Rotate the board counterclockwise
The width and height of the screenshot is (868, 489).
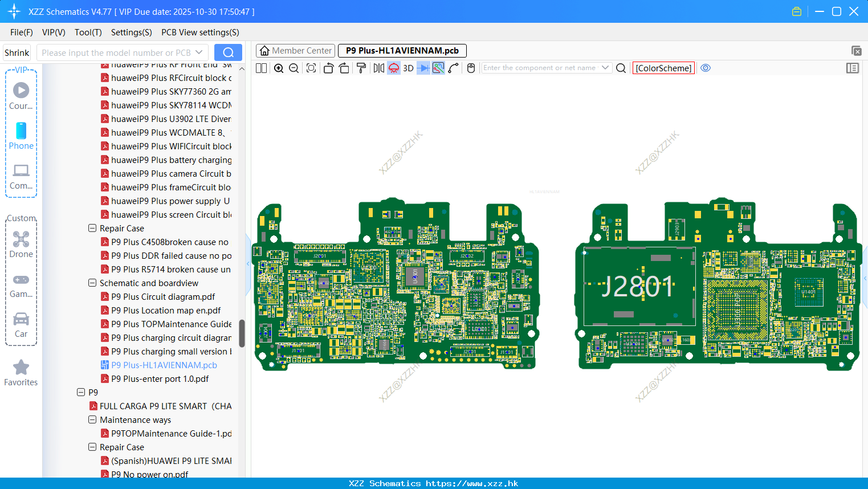328,68
